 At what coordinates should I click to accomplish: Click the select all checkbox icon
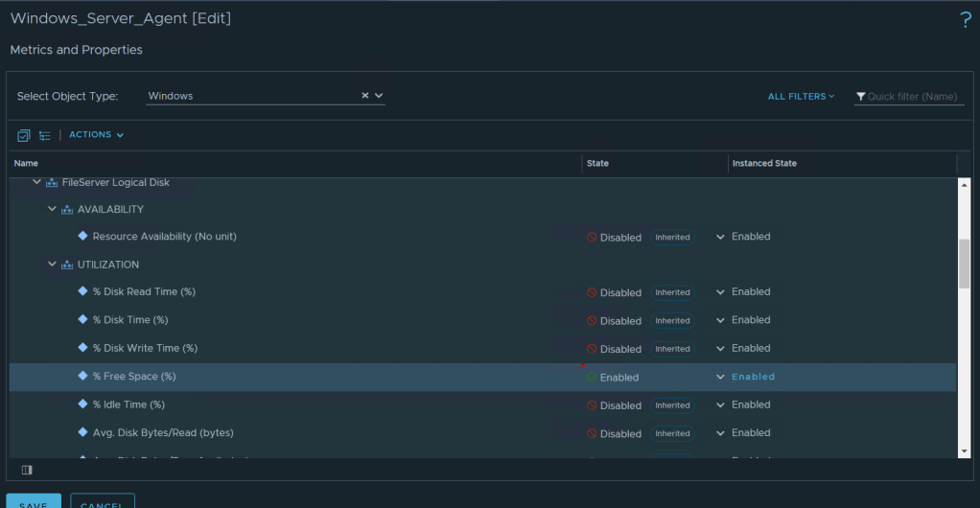[24, 135]
